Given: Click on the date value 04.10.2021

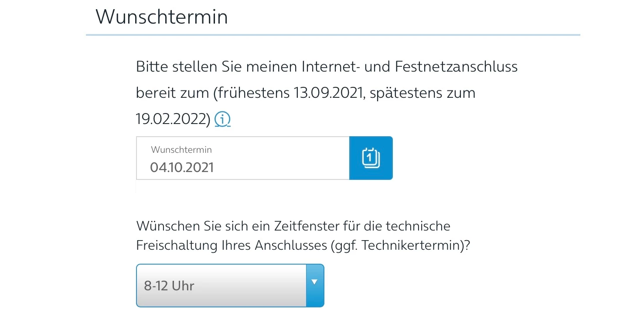Looking at the screenshot, I should pos(182,167).
